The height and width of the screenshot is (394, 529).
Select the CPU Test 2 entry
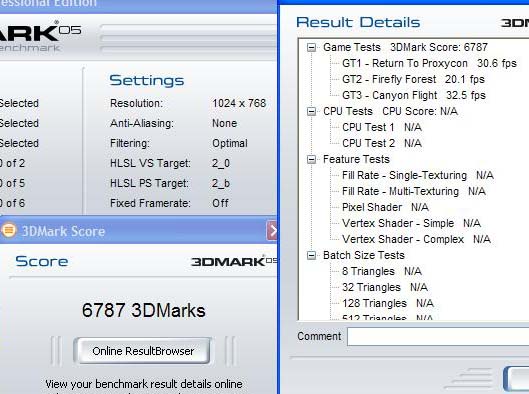pyautogui.click(x=382, y=143)
